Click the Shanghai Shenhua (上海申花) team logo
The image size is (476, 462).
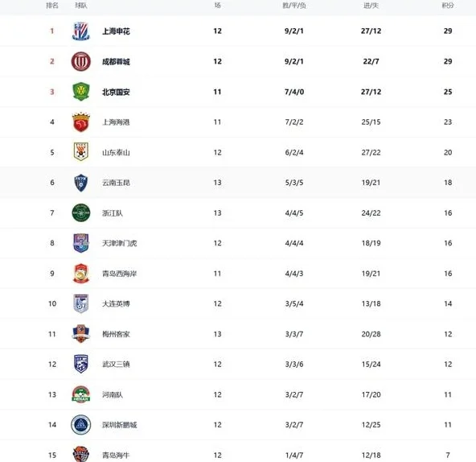click(x=80, y=31)
